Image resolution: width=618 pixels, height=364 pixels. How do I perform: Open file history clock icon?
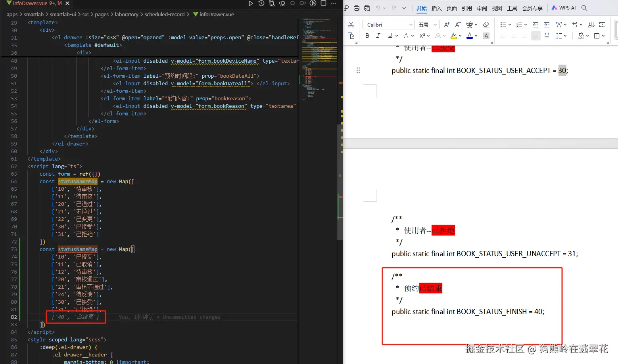(261, 4)
